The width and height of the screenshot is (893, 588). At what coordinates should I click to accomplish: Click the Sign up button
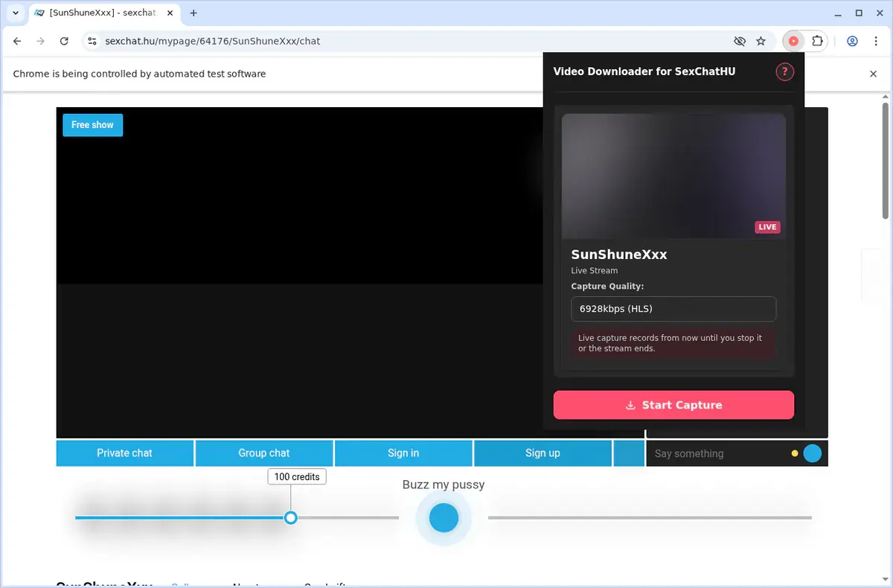pos(542,453)
